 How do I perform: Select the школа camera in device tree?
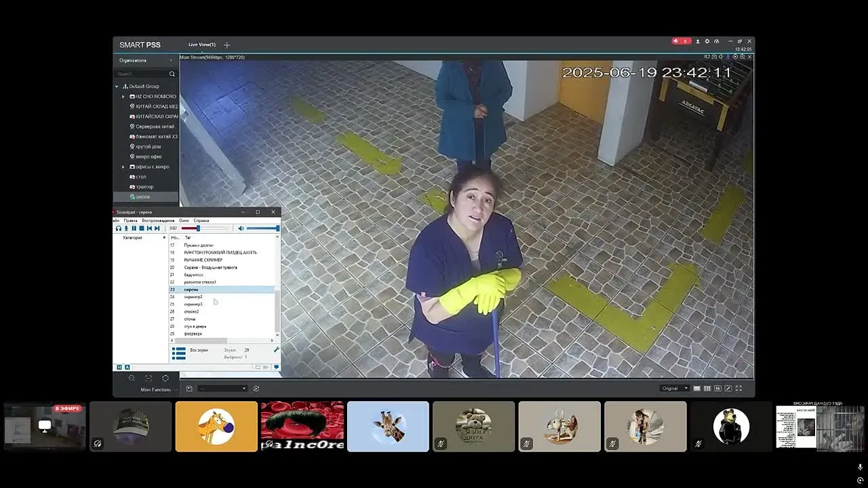146,197
